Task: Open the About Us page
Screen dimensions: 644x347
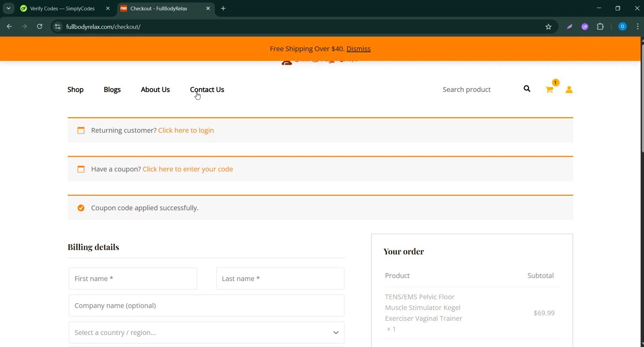Action: [155, 89]
